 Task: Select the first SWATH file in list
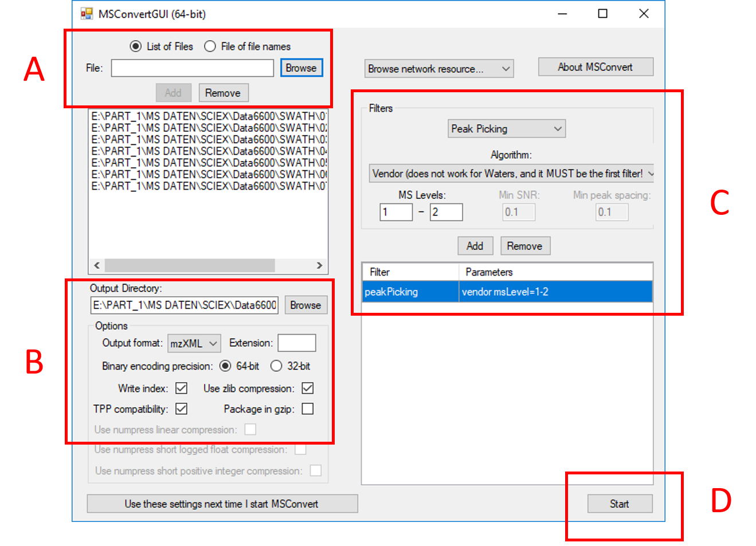coord(209,116)
